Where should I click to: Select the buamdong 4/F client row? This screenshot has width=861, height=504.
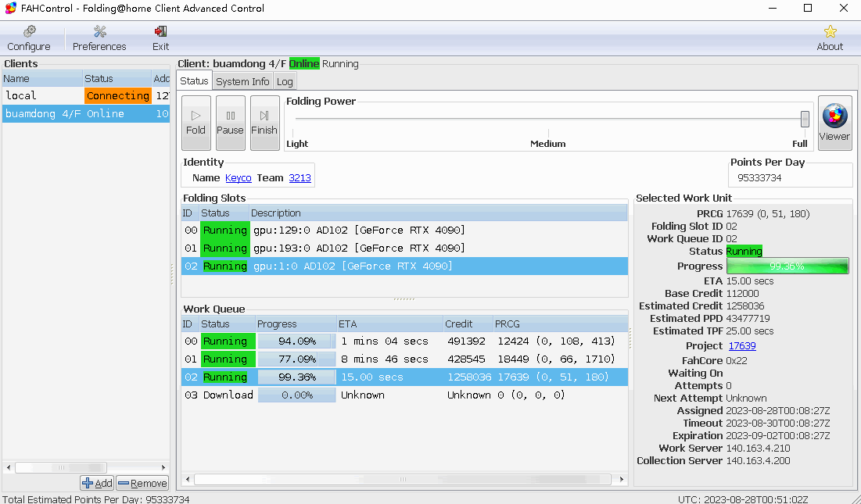coord(86,113)
